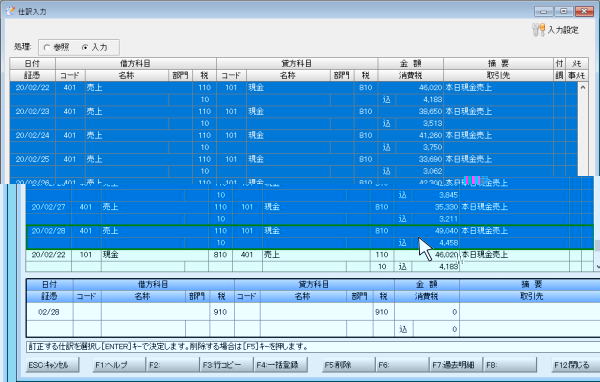Click 証憑 header in top grid
Viewport: 600px width, 382px height.
(33, 75)
